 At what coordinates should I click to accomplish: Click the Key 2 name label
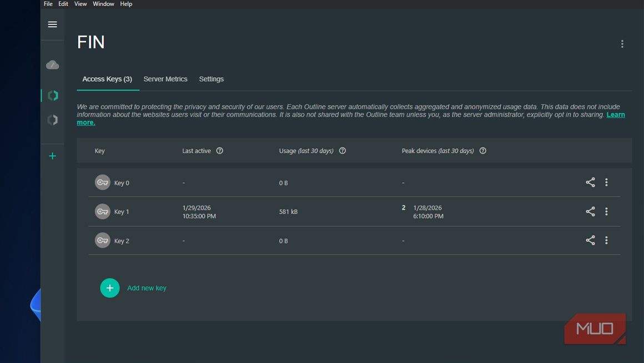tap(122, 241)
